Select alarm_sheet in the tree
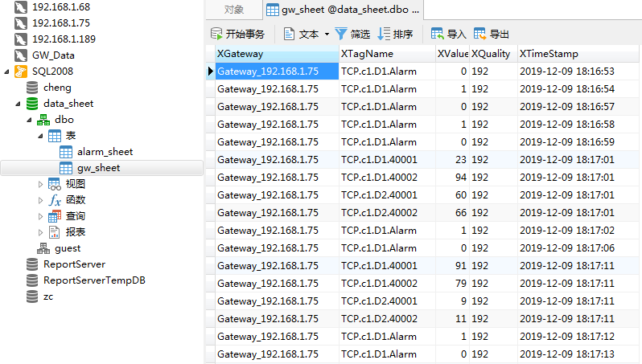The width and height of the screenshot is (642, 364). click(105, 152)
